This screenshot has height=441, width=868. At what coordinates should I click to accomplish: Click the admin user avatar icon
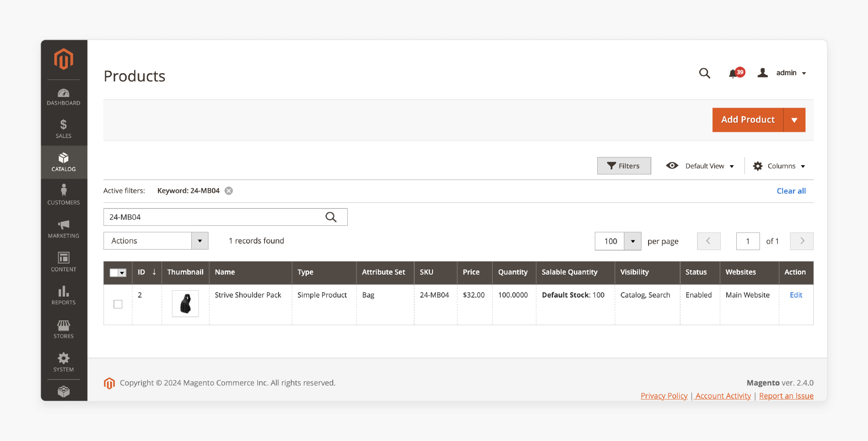tap(762, 73)
